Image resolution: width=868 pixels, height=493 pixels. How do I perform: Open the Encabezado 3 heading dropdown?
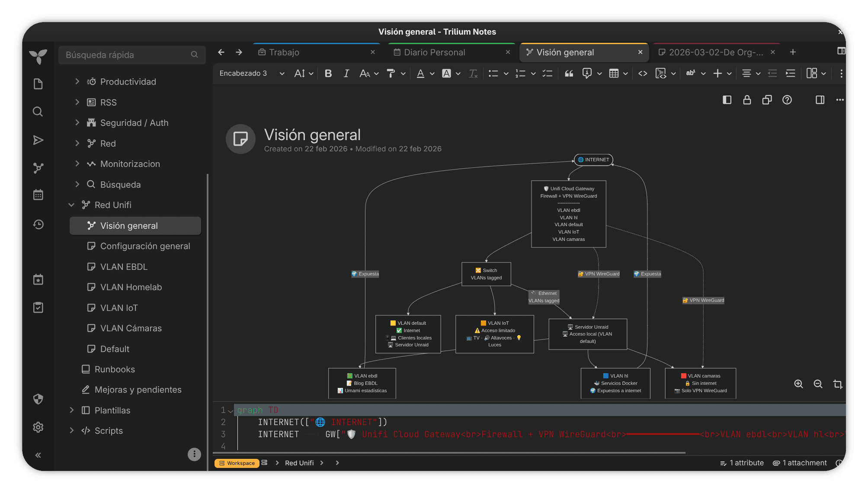coord(252,74)
